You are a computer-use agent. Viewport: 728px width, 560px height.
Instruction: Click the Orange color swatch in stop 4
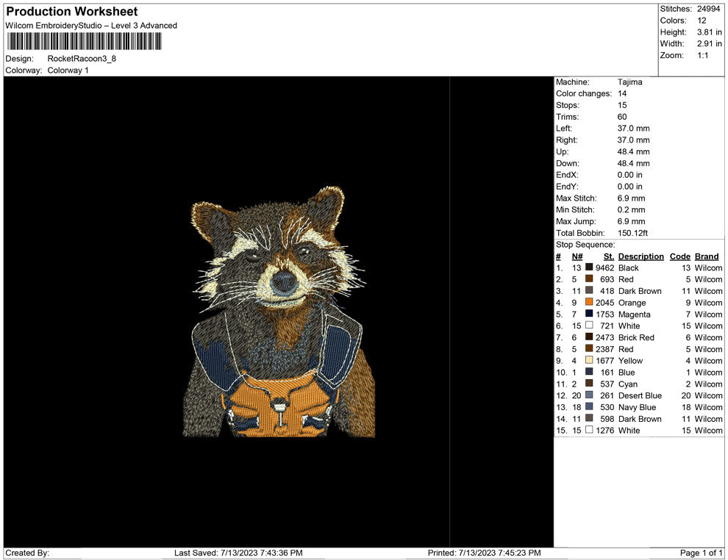(x=589, y=303)
